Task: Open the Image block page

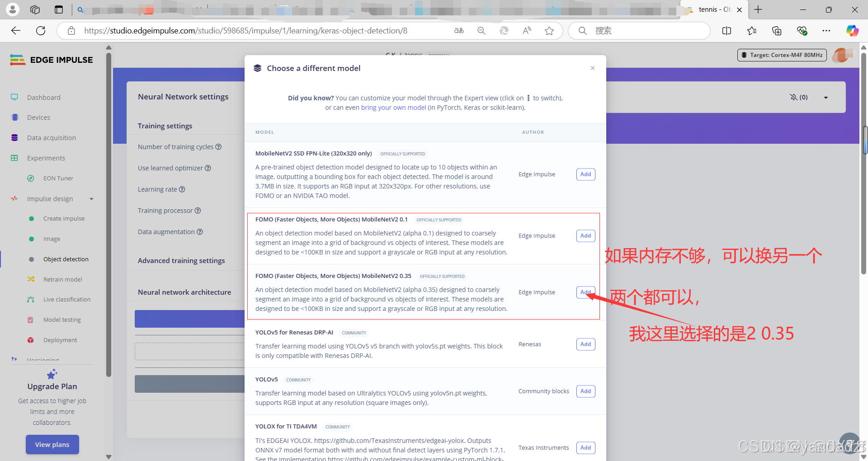Action: (x=52, y=239)
